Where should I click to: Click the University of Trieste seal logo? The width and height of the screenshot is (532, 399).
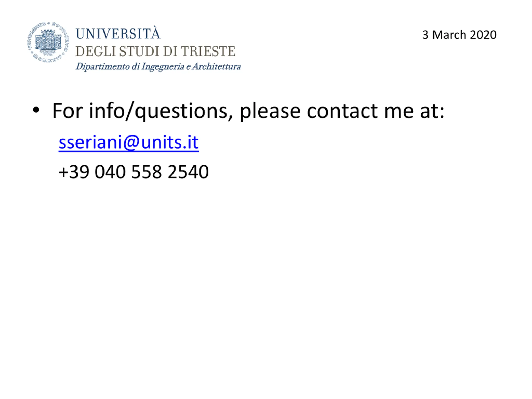pyautogui.click(x=48, y=42)
